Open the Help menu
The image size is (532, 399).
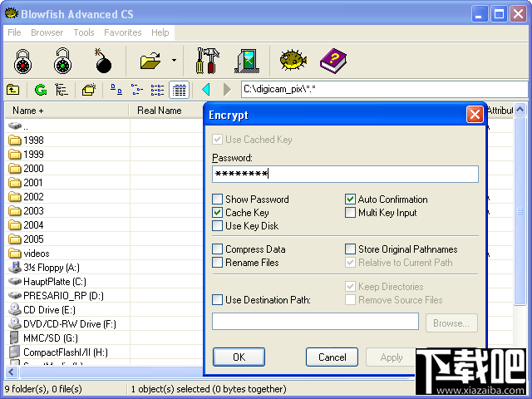[160, 32]
